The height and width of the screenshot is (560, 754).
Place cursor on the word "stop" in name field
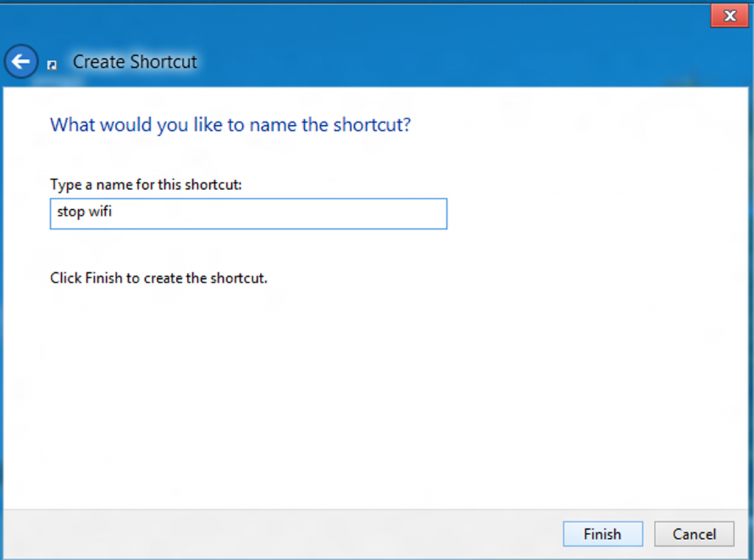click(71, 214)
